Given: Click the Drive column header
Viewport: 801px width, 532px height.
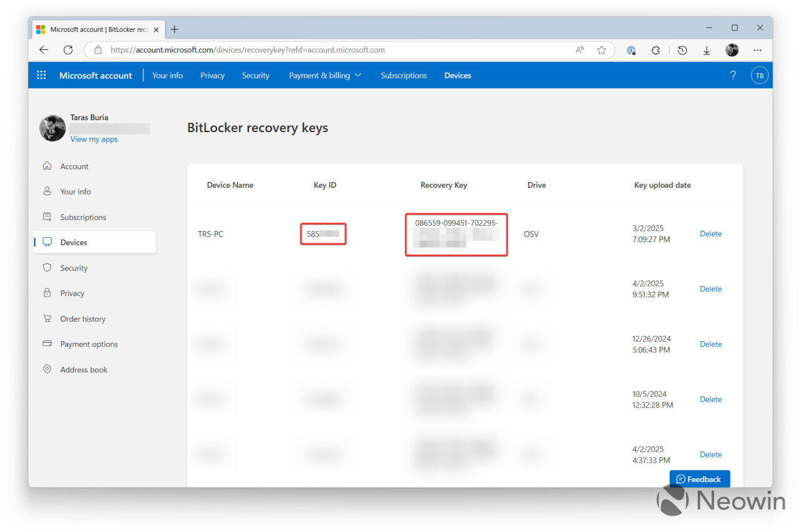Looking at the screenshot, I should pyautogui.click(x=536, y=185).
